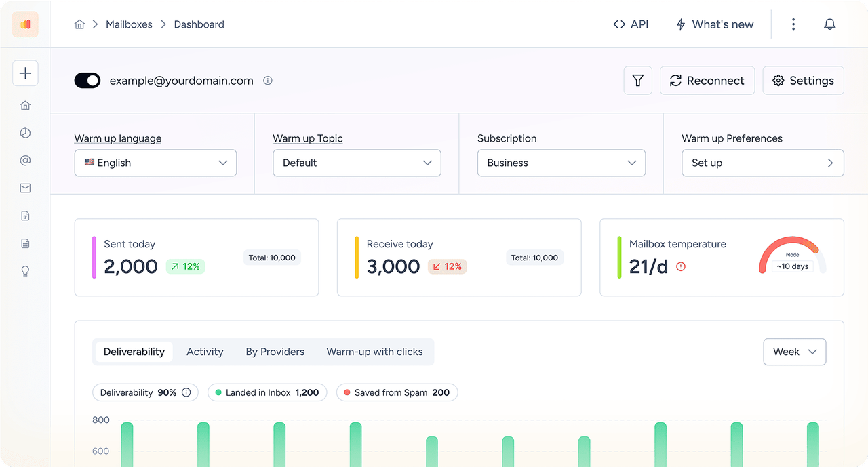
Task: Expand the Warm up language English dropdown
Action: (155, 163)
